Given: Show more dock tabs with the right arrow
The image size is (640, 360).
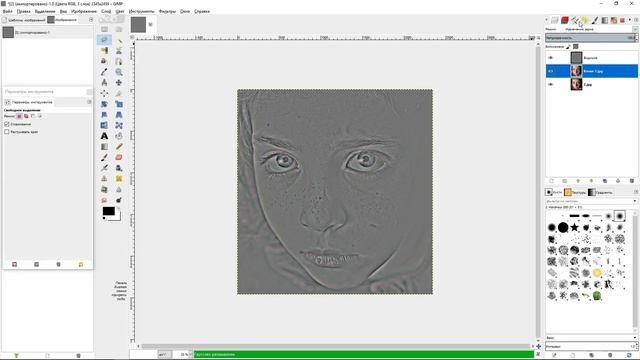Looking at the screenshot, I should click(x=629, y=20).
